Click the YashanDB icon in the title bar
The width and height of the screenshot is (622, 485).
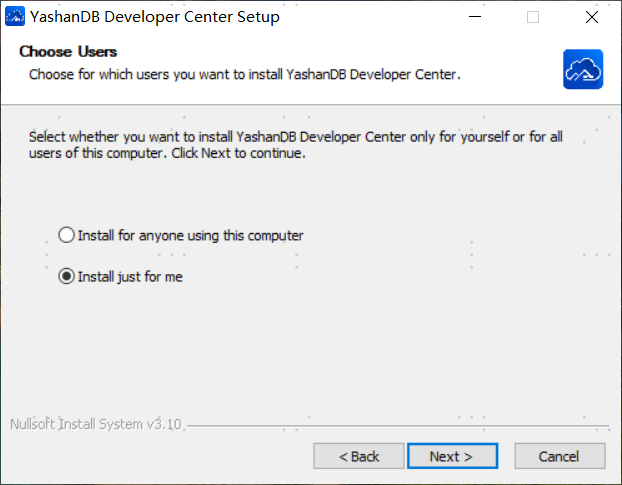tap(16, 16)
